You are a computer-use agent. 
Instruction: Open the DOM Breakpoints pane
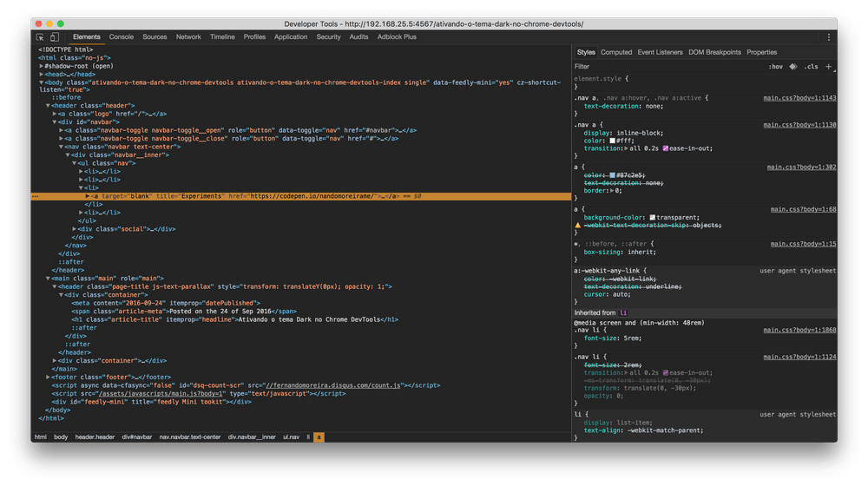pyautogui.click(x=714, y=52)
